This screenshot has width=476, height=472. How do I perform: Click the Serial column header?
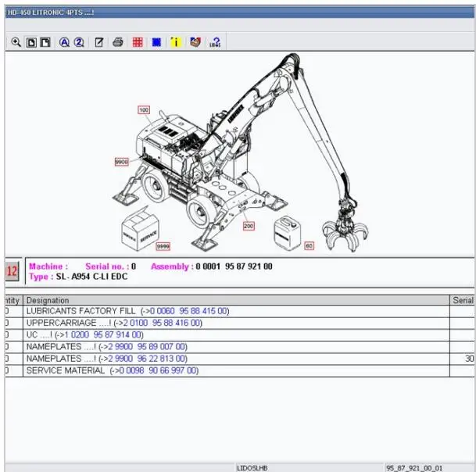pos(463,300)
